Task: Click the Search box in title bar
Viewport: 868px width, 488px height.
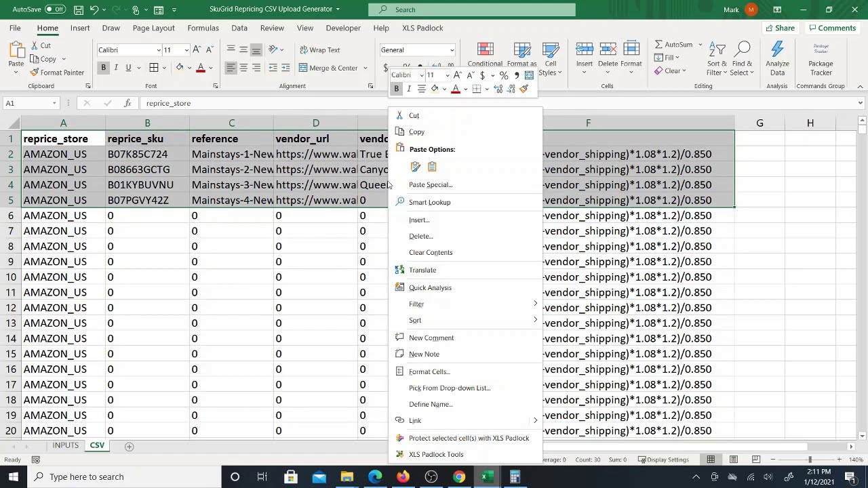Action: (472, 9)
